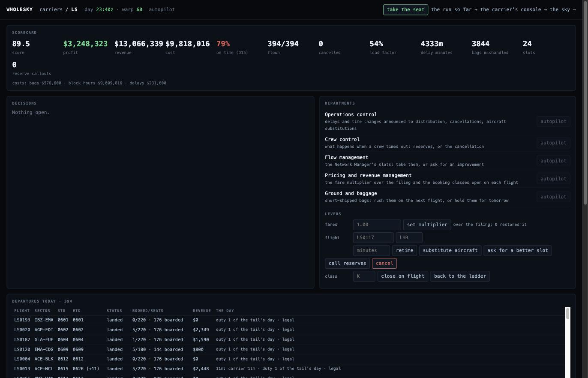This screenshot has height=378, width=588.
Task: Click "set multiplier" button
Action: [427, 225]
